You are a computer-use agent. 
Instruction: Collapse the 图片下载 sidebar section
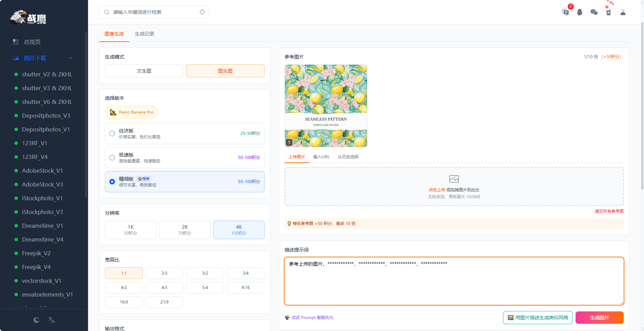tap(71, 58)
